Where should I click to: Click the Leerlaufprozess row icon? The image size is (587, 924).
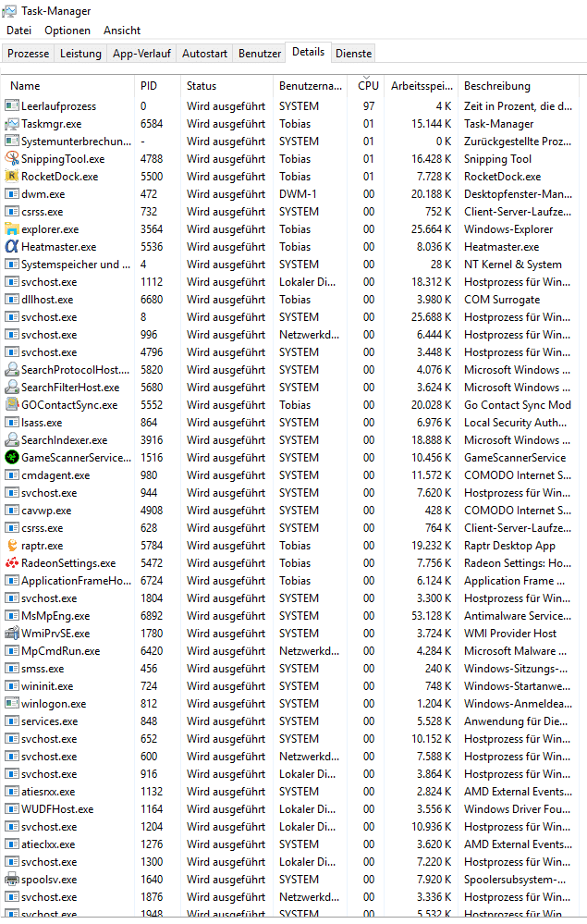click(12, 106)
